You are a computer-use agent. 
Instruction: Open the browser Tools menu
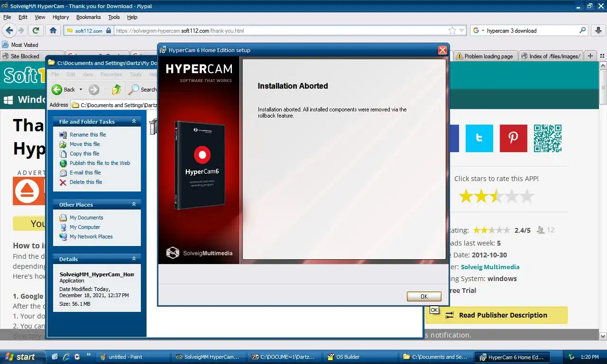[114, 17]
